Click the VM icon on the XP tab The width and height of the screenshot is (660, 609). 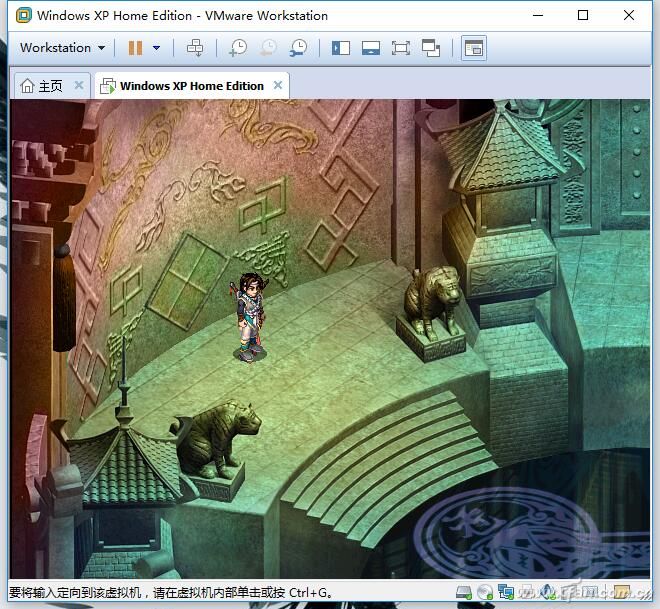[x=108, y=86]
